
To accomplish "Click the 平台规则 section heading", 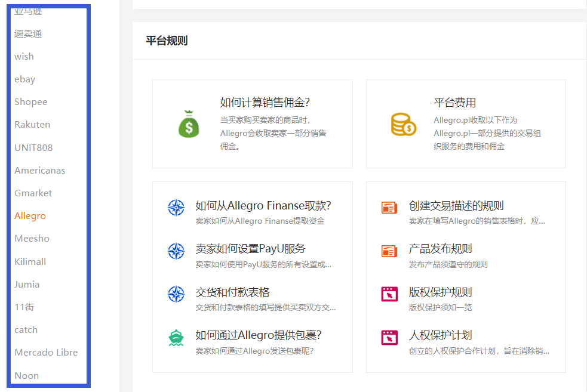I will coord(167,41).
